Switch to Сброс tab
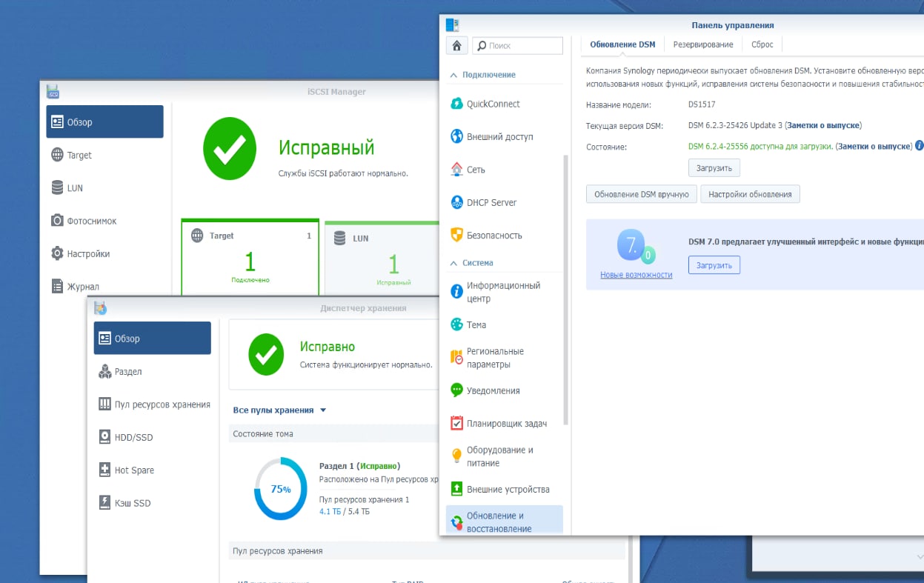Viewport: 924px width, 583px height. click(x=762, y=44)
